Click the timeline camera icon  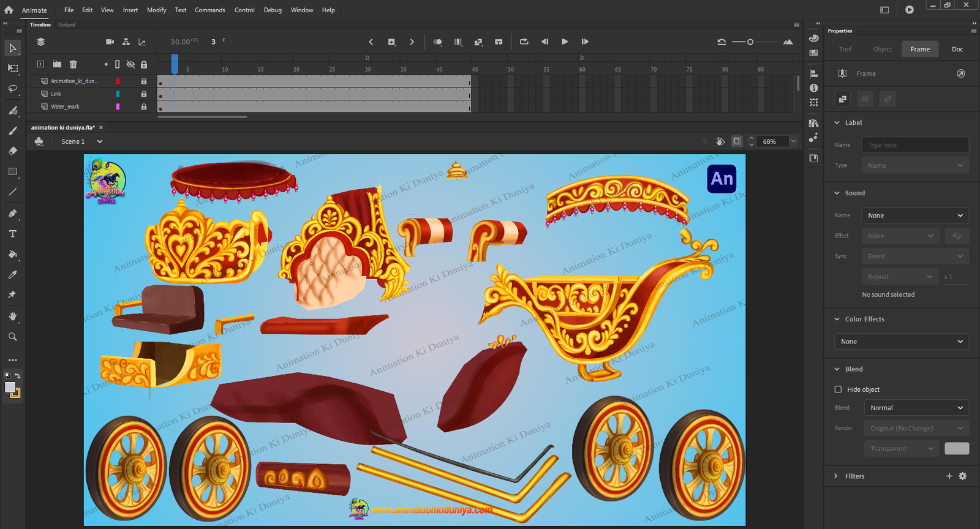coord(110,42)
